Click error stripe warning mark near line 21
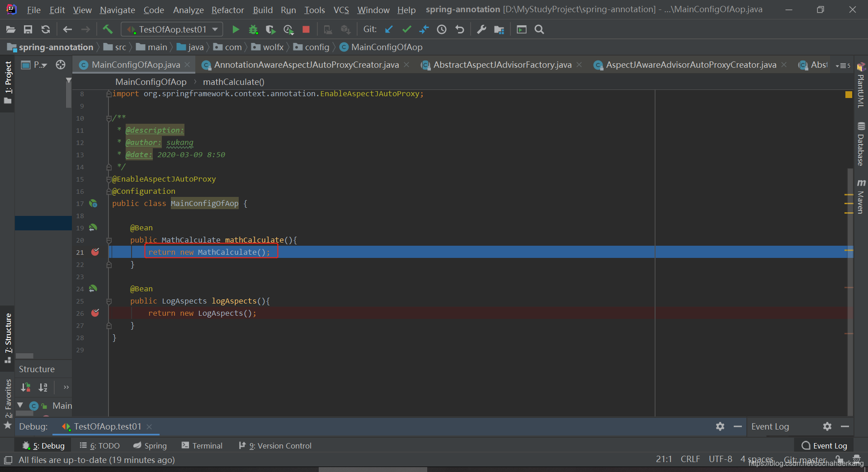This screenshot has width=868, height=472. pyautogui.click(x=849, y=250)
